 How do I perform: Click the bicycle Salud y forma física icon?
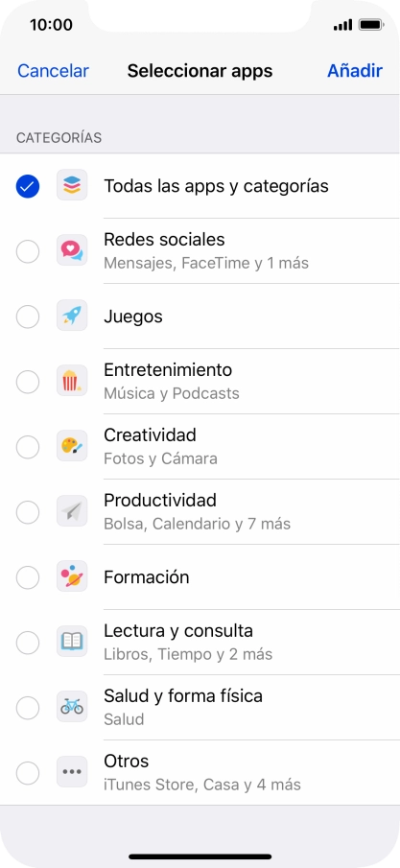tap(72, 708)
